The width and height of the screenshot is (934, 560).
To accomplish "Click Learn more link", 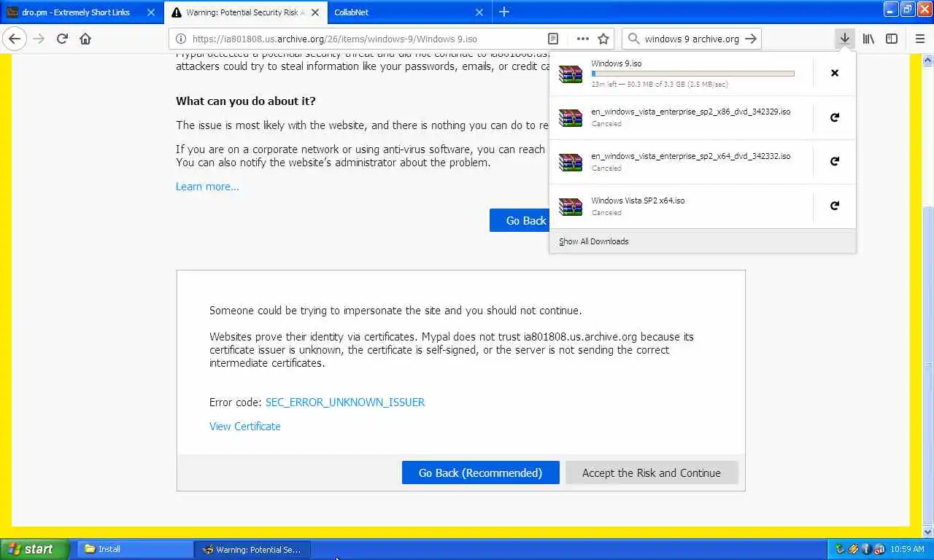I will (x=207, y=187).
